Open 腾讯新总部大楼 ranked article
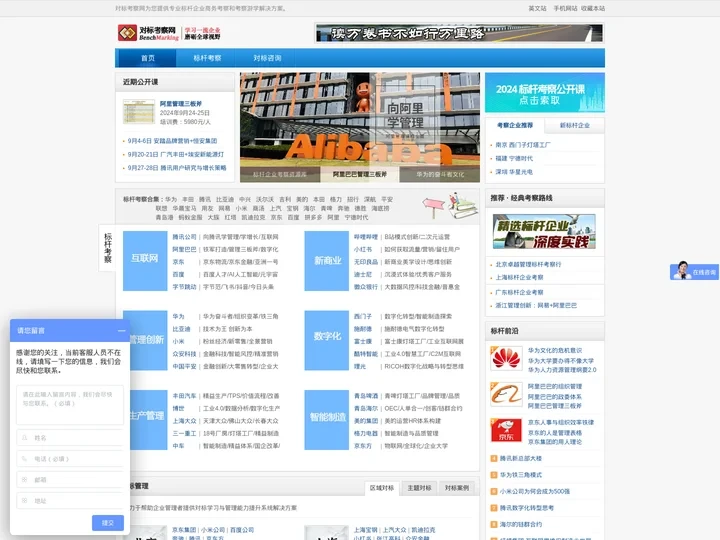Screen dimensions: 720x540 point(521,458)
